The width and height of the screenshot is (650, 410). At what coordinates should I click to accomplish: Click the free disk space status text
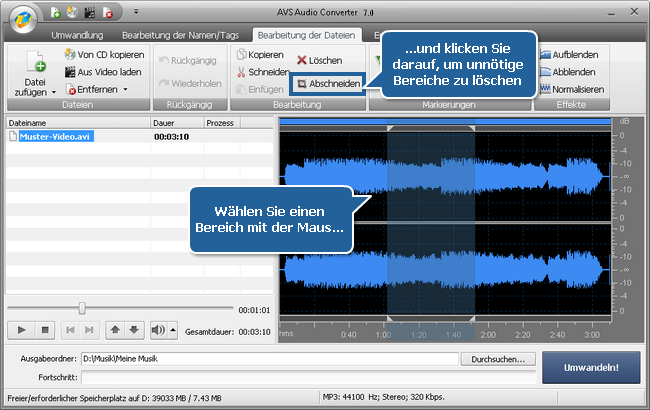tap(114, 398)
